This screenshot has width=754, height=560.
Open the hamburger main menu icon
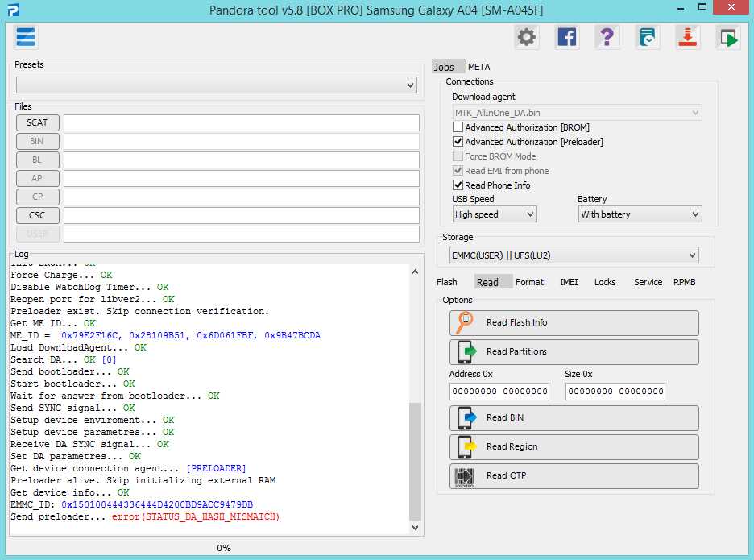[x=26, y=37]
